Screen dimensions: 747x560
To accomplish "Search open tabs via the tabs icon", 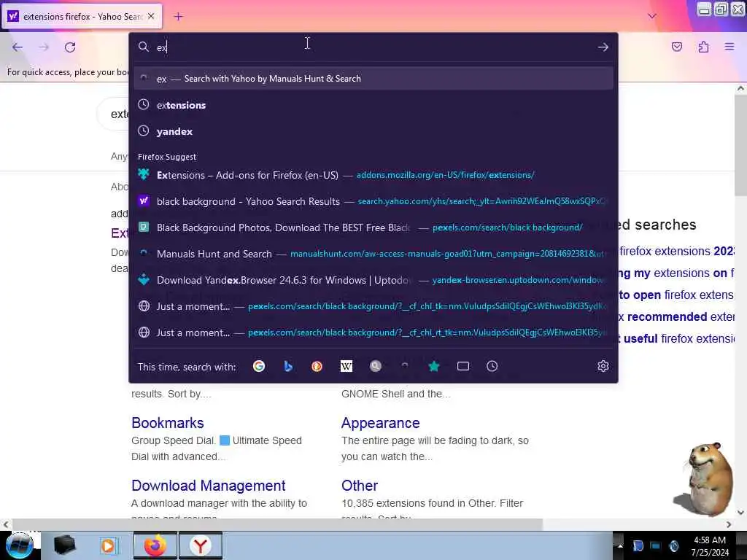I will pos(463,366).
